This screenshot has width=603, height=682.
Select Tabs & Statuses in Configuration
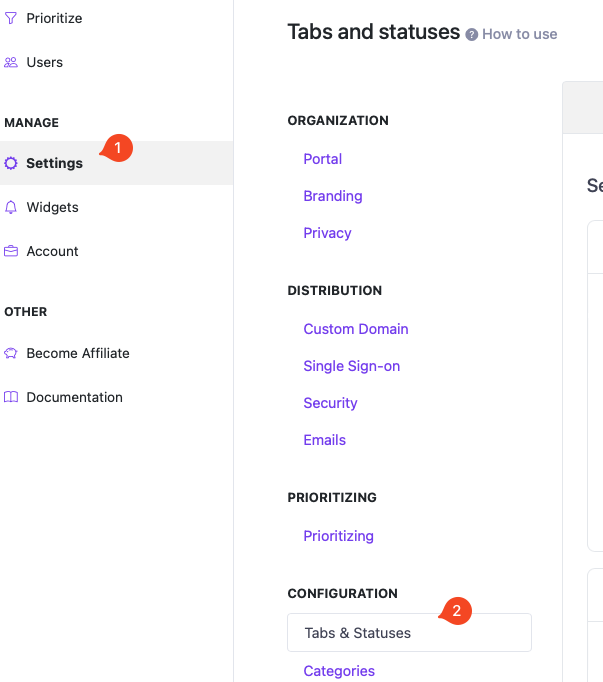tap(357, 633)
